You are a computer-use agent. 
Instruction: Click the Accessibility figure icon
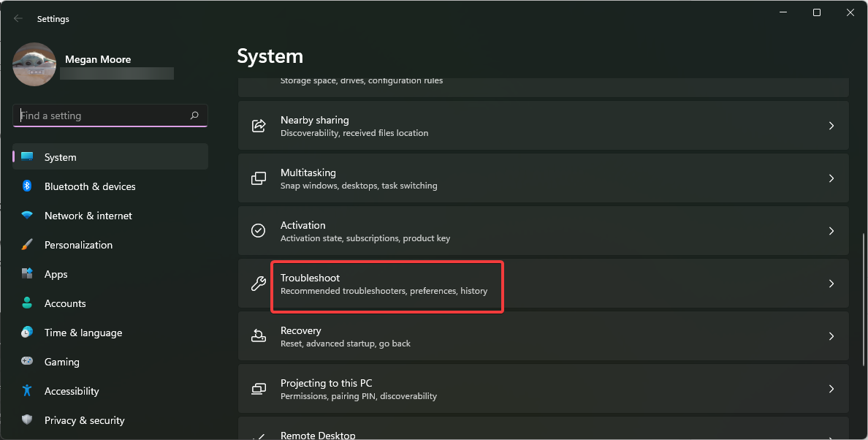27,391
